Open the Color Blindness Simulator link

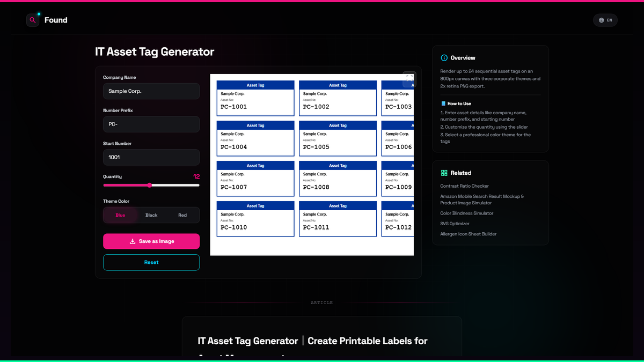[467, 213]
